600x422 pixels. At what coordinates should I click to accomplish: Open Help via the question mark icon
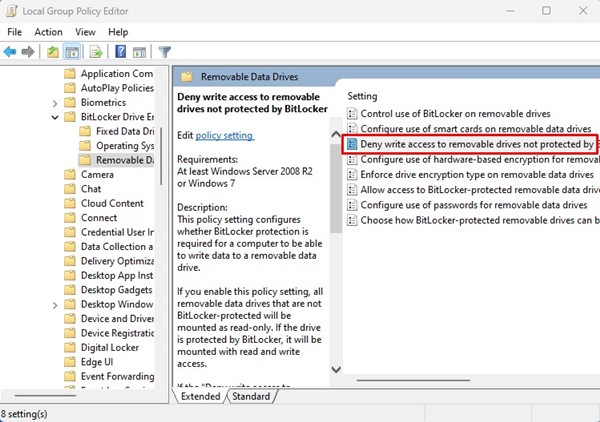120,51
